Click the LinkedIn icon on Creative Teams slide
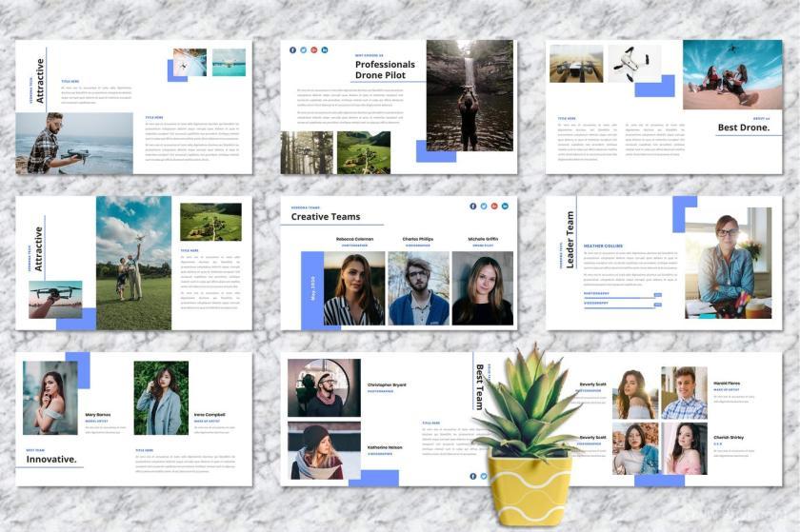Viewport: 800px width, 532px height. coord(505,207)
